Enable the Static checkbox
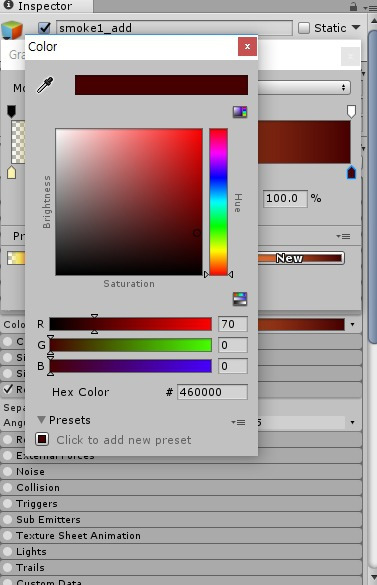 [304, 28]
